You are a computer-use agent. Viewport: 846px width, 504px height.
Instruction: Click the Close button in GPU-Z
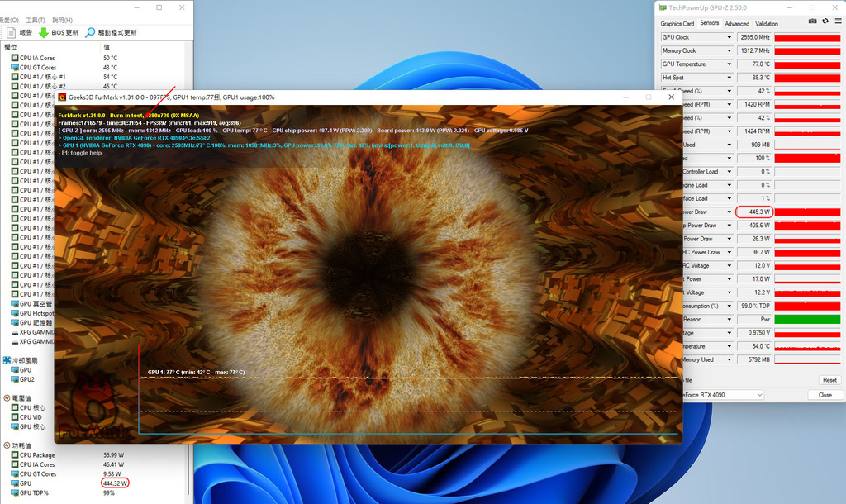point(825,395)
